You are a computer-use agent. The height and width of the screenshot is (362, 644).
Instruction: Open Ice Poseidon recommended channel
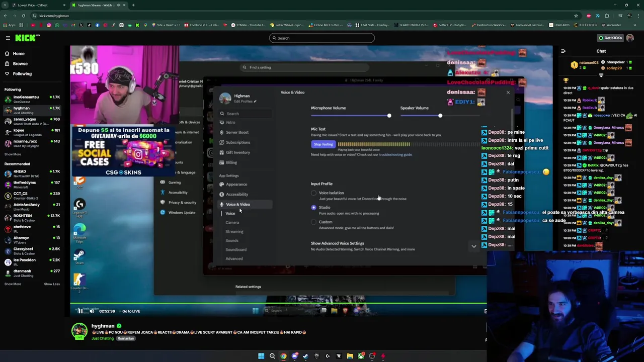click(x=33, y=262)
